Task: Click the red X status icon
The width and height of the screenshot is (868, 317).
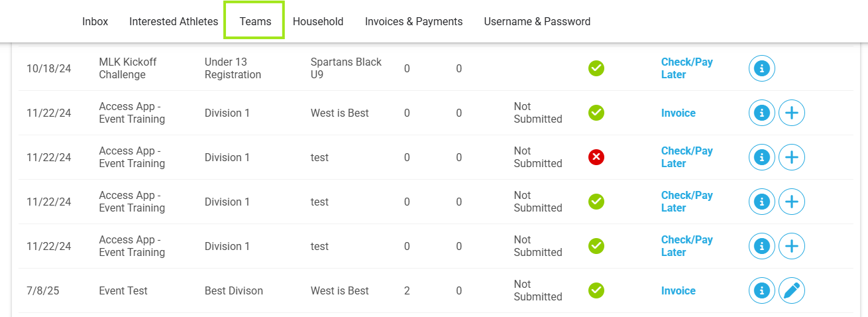Action: 596,157
